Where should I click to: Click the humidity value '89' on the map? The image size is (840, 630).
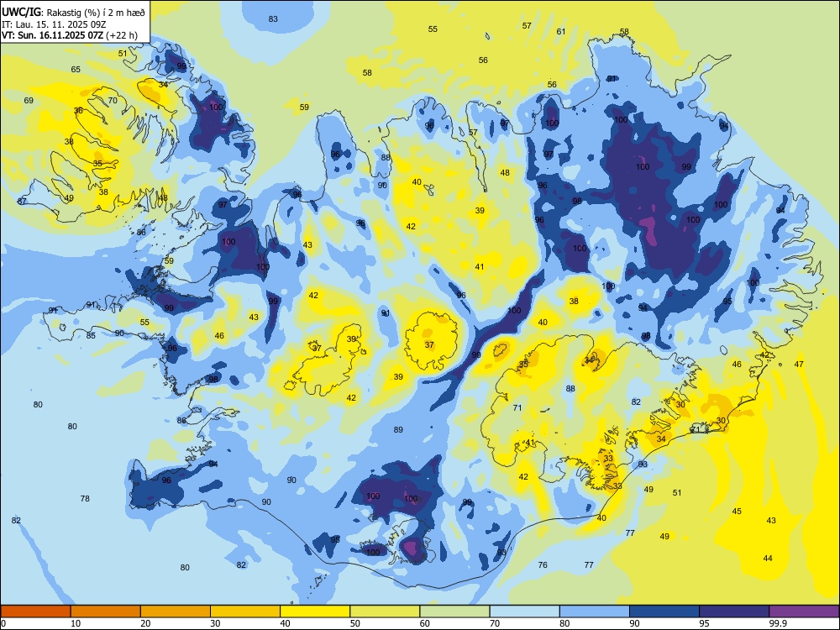coord(398,429)
